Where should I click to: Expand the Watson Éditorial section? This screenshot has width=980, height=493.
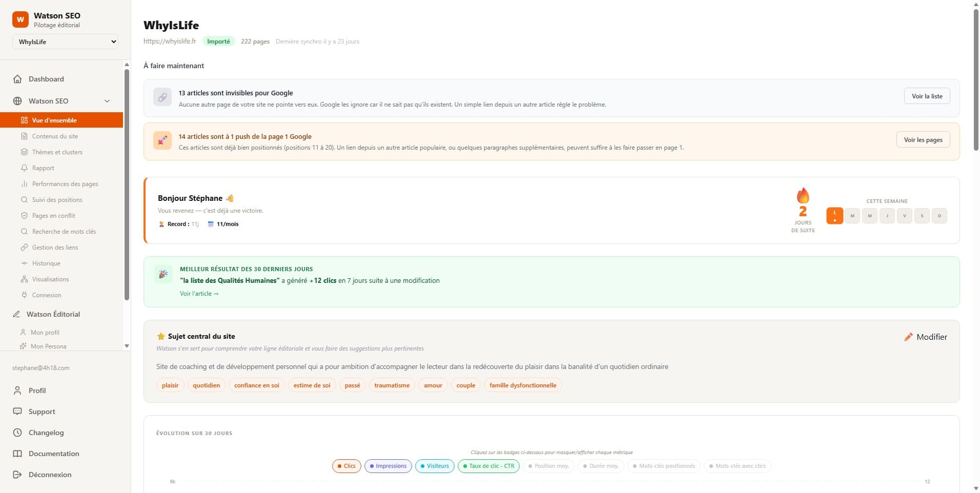click(53, 314)
